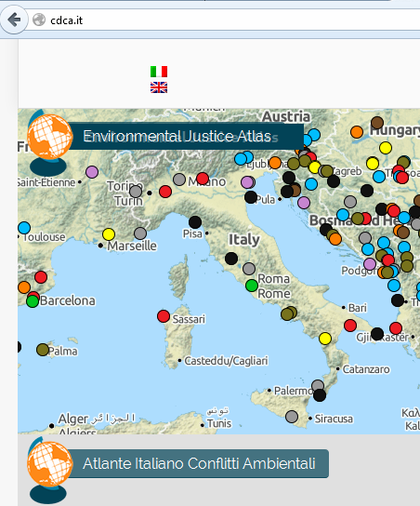Select the yellow marker west of Marseille
This screenshot has height=506, width=420.
[109, 234]
